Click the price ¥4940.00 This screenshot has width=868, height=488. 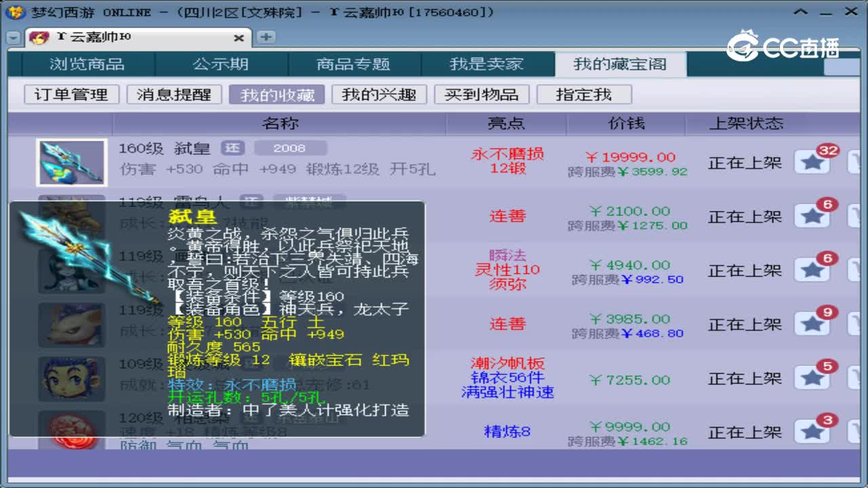(630, 265)
